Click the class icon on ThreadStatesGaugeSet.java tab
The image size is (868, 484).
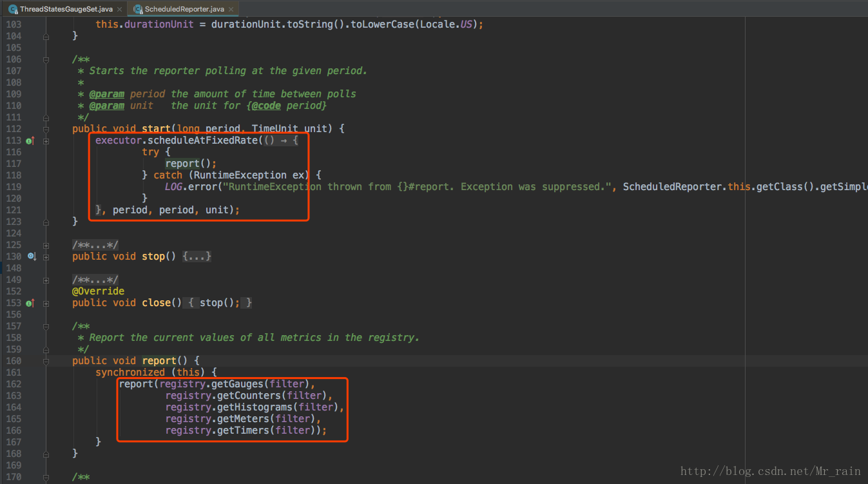(x=13, y=9)
